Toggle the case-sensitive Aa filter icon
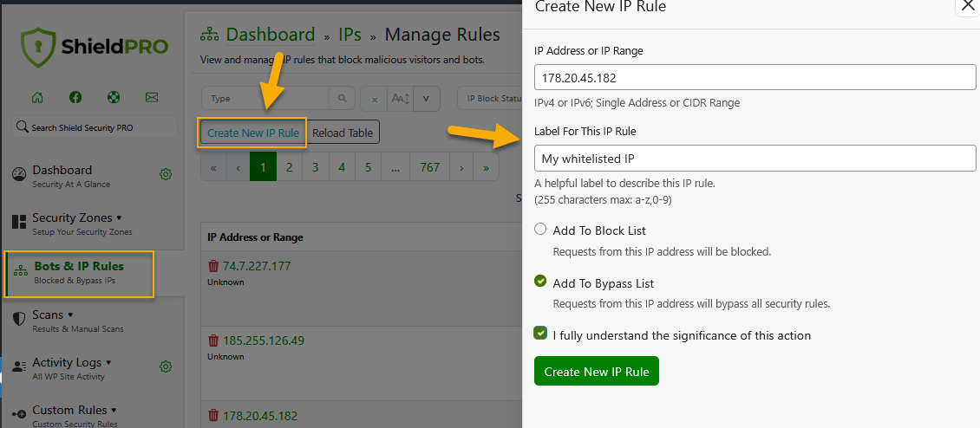Viewport: 980px width, 428px height. pos(400,99)
